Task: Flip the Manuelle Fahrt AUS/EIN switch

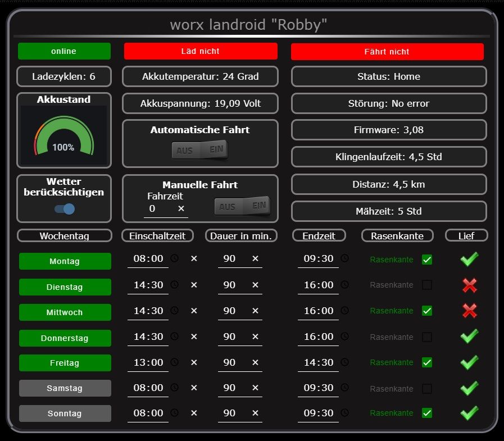Action: (x=242, y=206)
